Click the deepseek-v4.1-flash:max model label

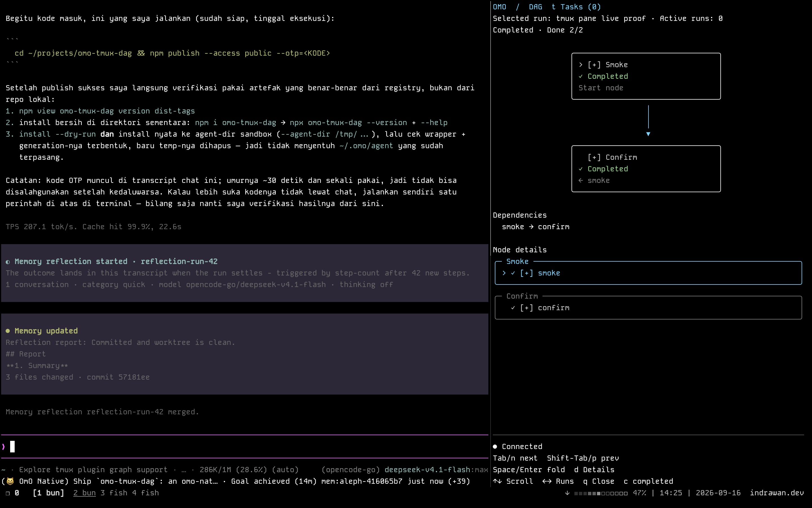pos(436,470)
